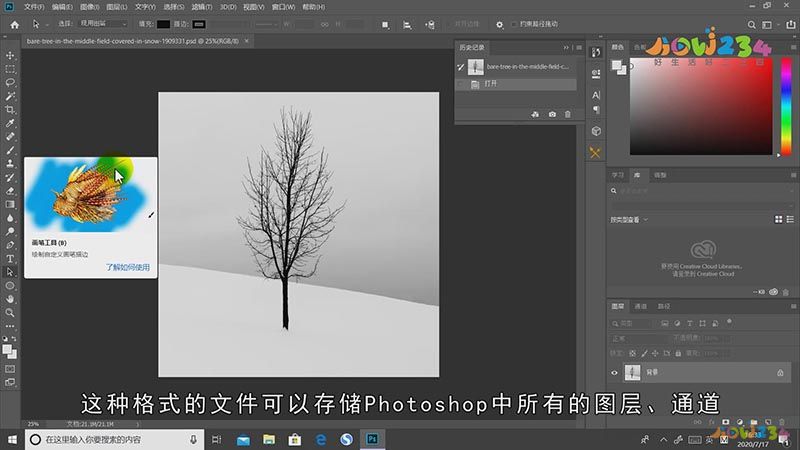Click the search magnifier at top right
Screen dimensions: 800x450
coord(752,24)
